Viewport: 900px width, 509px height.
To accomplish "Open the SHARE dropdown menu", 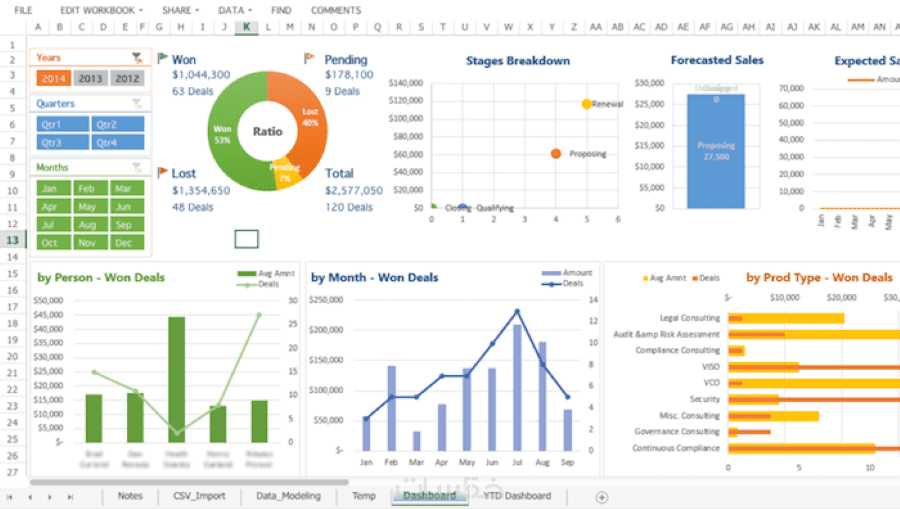I will [x=180, y=10].
